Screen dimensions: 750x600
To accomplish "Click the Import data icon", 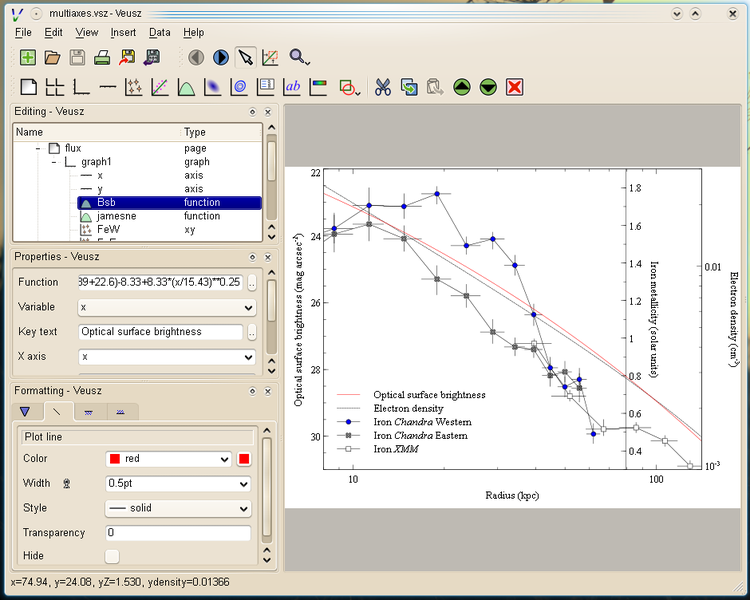I will click(152, 57).
